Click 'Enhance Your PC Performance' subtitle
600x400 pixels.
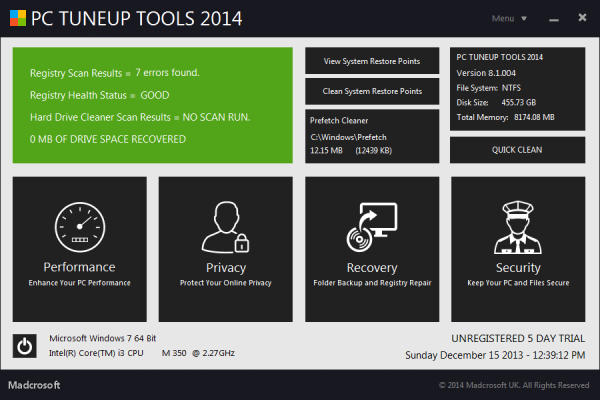[x=79, y=283]
